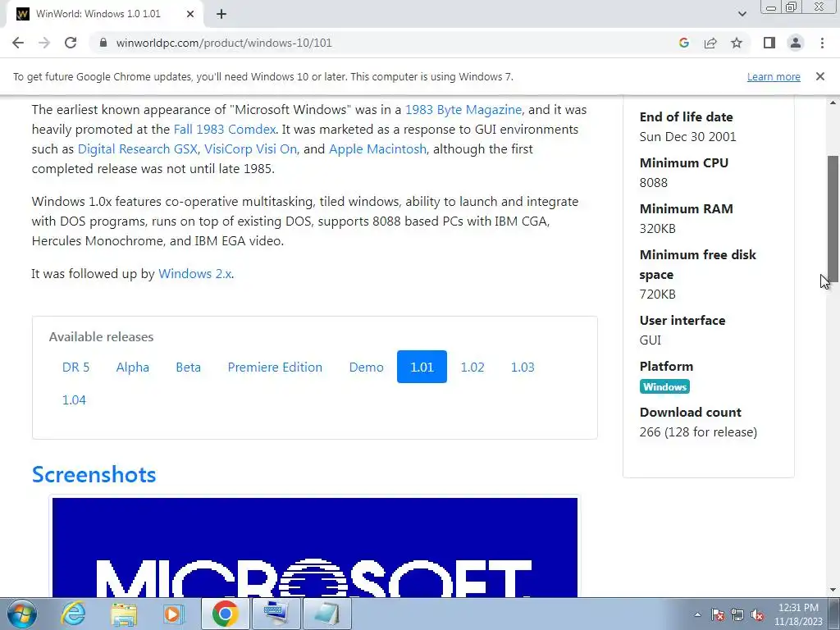The width and height of the screenshot is (840, 630).
Task: Select the DR 5 release
Action: pyautogui.click(x=76, y=367)
